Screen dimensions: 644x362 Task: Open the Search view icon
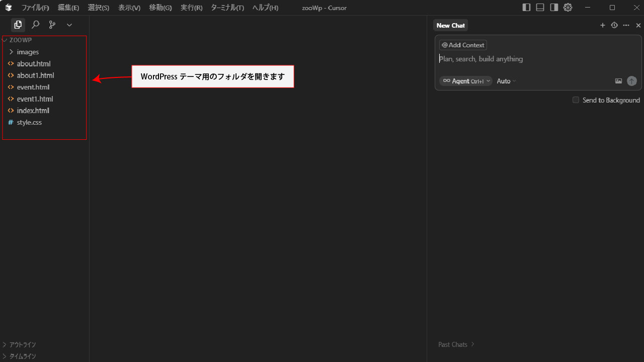(x=36, y=25)
